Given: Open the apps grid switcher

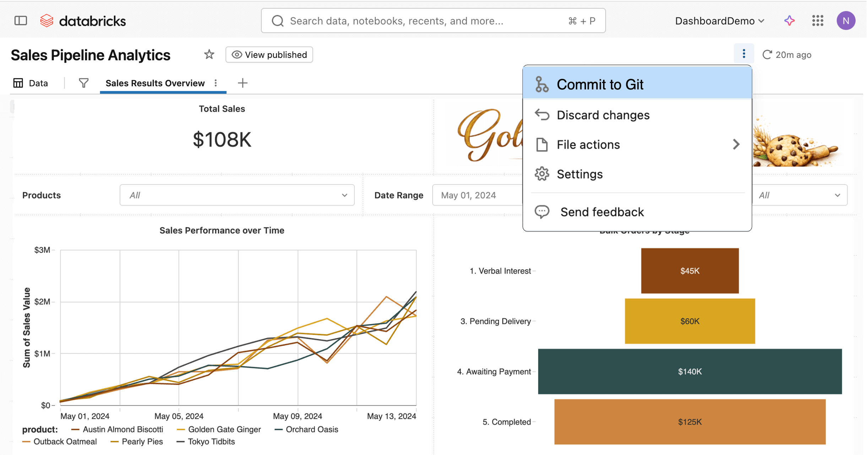Looking at the screenshot, I should [818, 21].
